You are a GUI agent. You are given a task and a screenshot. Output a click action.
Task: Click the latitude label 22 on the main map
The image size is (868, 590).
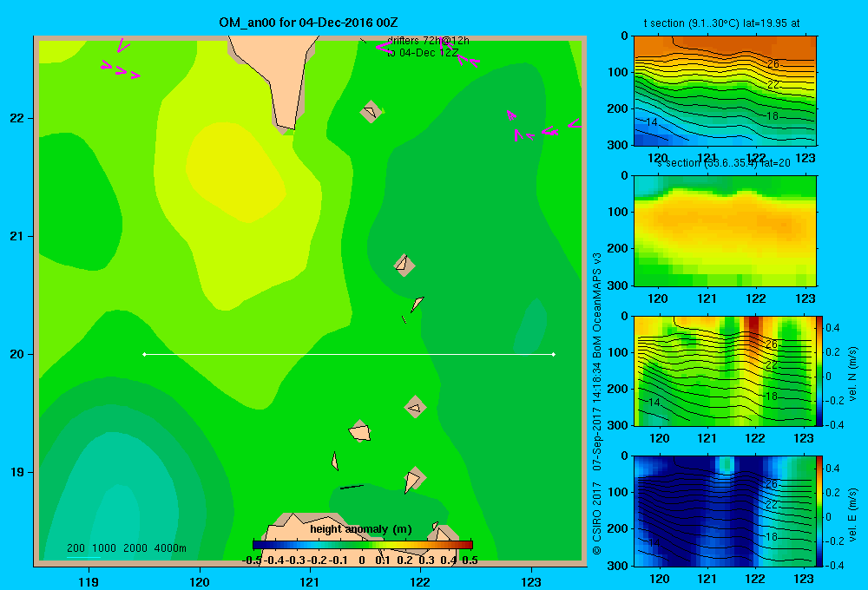pos(16,119)
